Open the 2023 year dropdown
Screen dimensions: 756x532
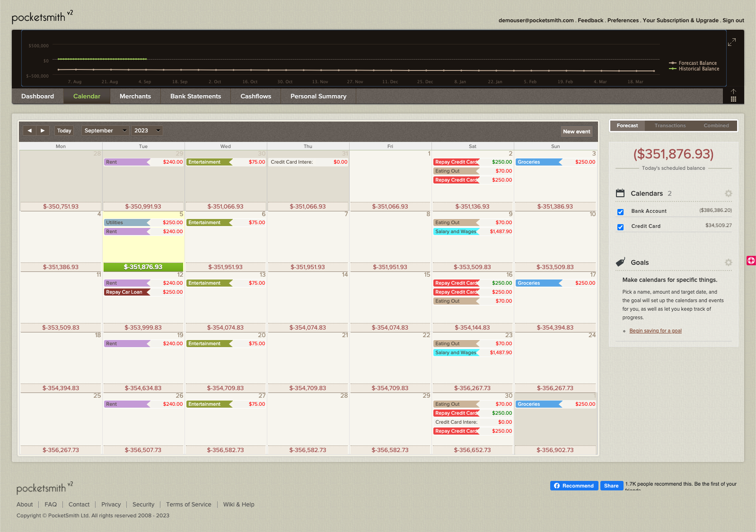pyautogui.click(x=147, y=131)
